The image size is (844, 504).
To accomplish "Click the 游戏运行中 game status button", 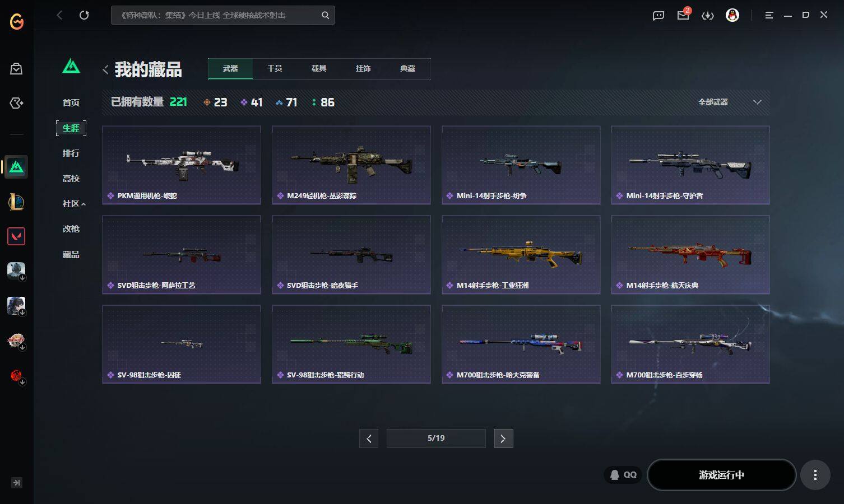I will pos(722,475).
